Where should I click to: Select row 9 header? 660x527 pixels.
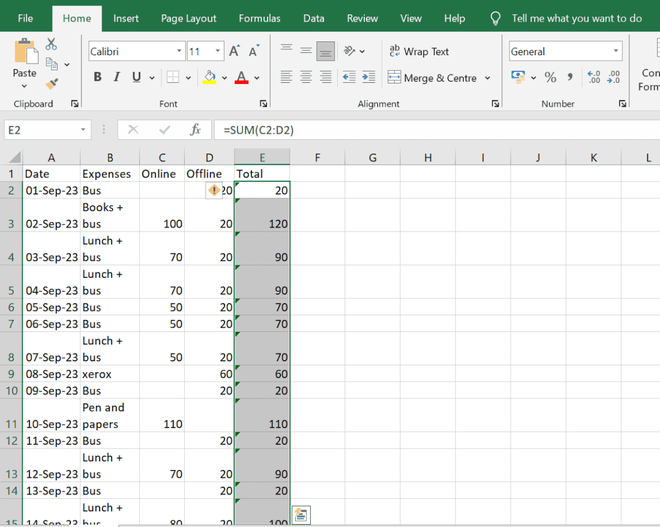11,374
